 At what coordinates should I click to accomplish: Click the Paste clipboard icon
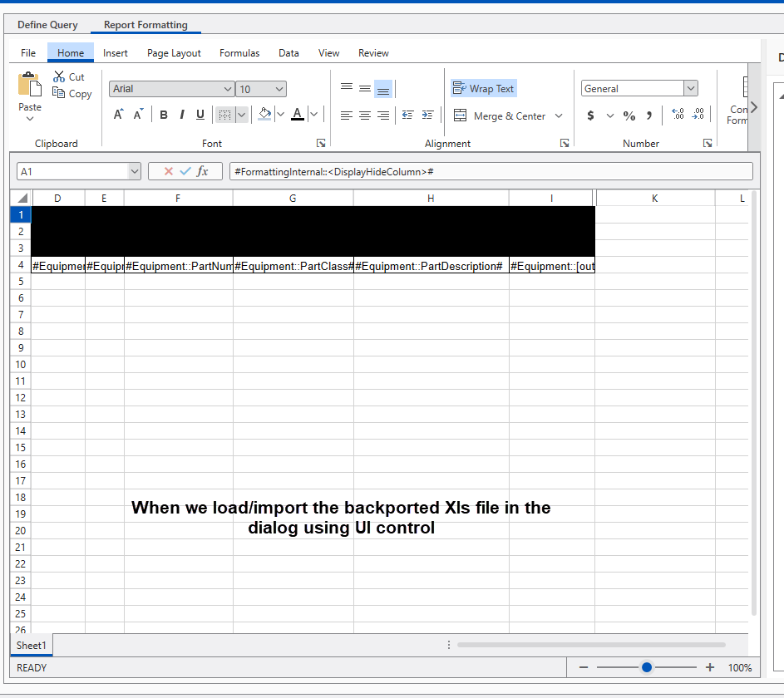pyautogui.click(x=30, y=86)
